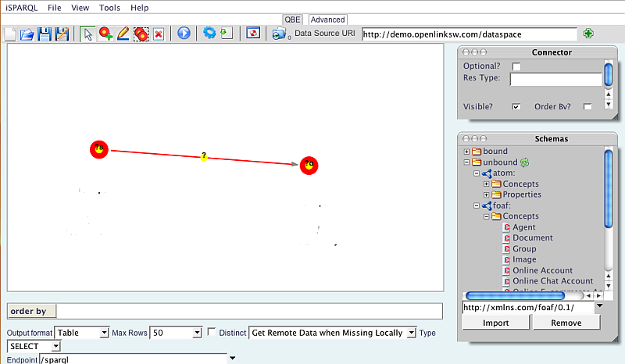This screenshot has height=364, width=625.
Task: Collapse the foaf: namespace node
Action: coord(477,205)
